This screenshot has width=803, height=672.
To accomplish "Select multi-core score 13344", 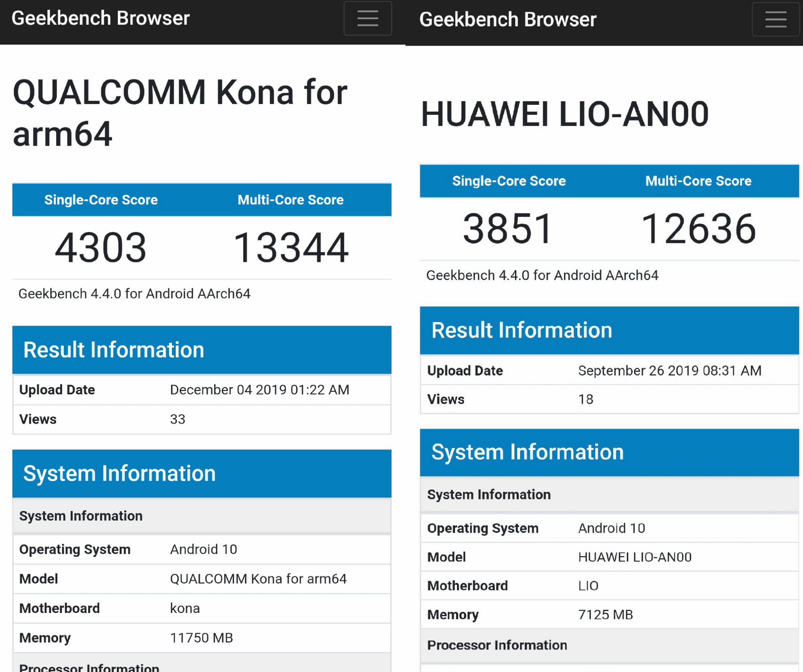I will pyautogui.click(x=290, y=248).
